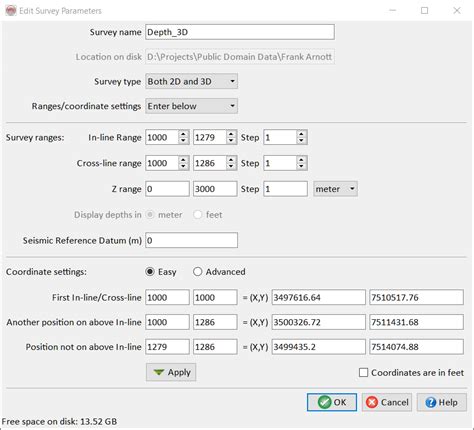This screenshot has width=474, height=430.
Task: Increase the In-line Range step
Action: (x=301, y=134)
